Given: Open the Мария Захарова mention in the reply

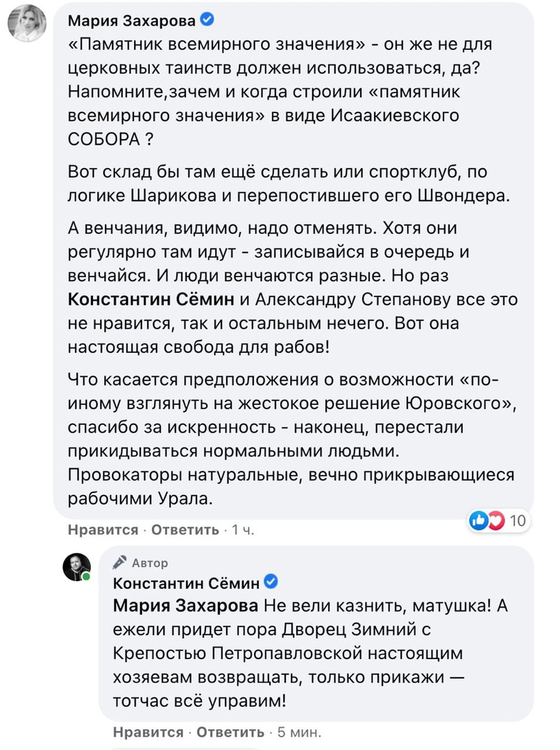Looking at the screenshot, I should pyautogui.click(x=185, y=605).
